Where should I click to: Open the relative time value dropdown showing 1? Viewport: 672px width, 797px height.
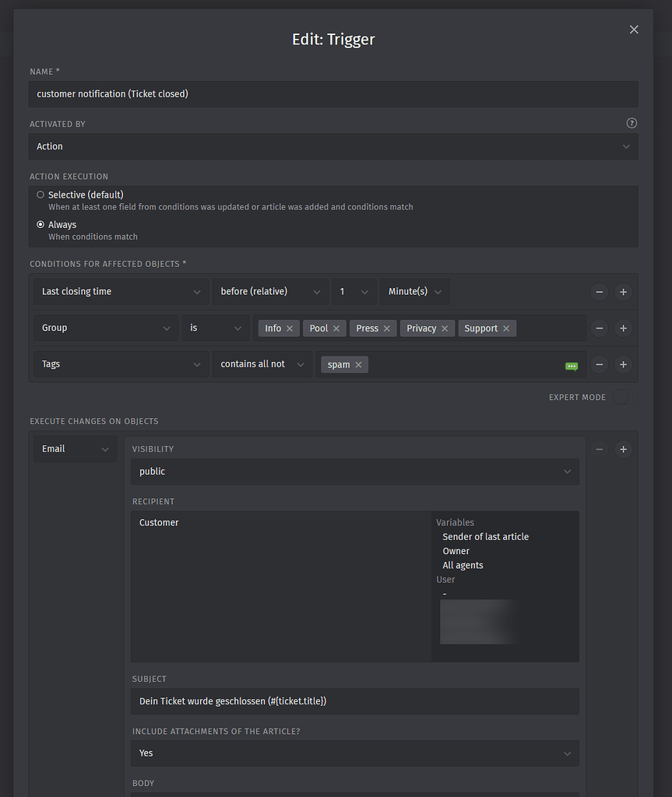click(x=354, y=292)
